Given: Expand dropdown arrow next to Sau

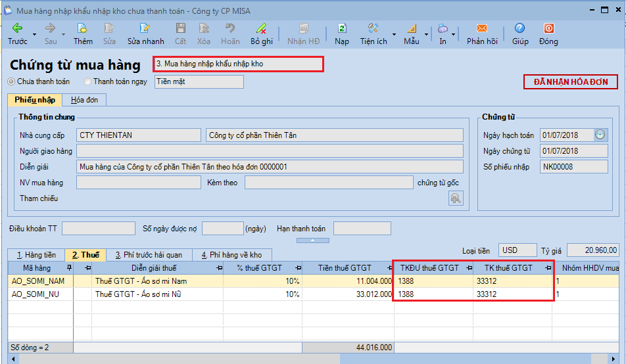Looking at the screenshot, I should tap(64, 34).
